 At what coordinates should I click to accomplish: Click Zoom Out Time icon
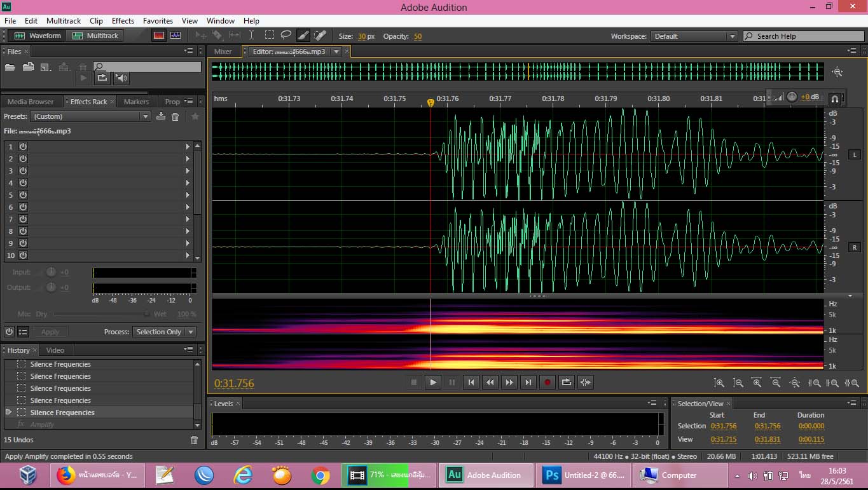click(x=776, y=383)
